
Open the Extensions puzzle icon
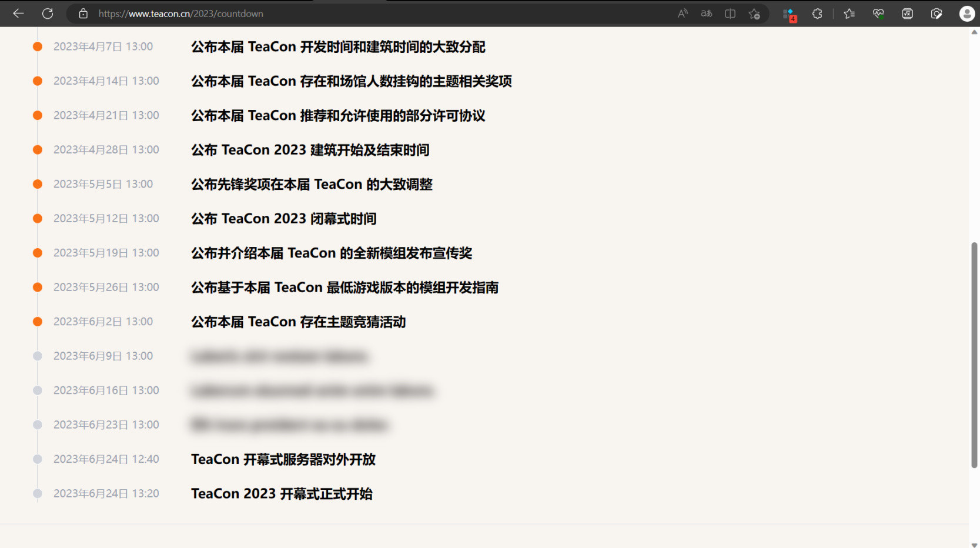[x=817, y=14]
